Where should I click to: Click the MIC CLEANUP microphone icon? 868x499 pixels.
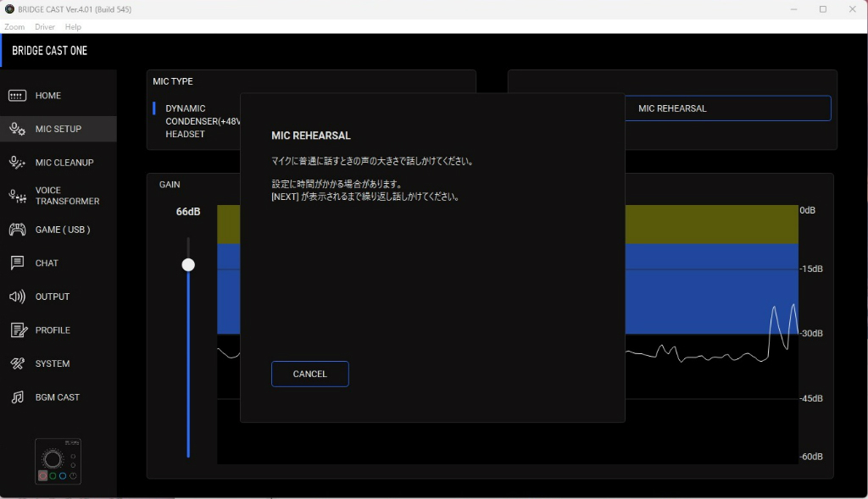(x=17, y=163)
